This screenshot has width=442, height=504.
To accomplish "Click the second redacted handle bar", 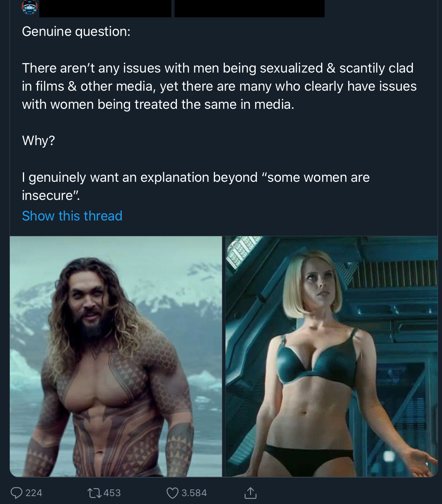I will click(x=249, y=8).
